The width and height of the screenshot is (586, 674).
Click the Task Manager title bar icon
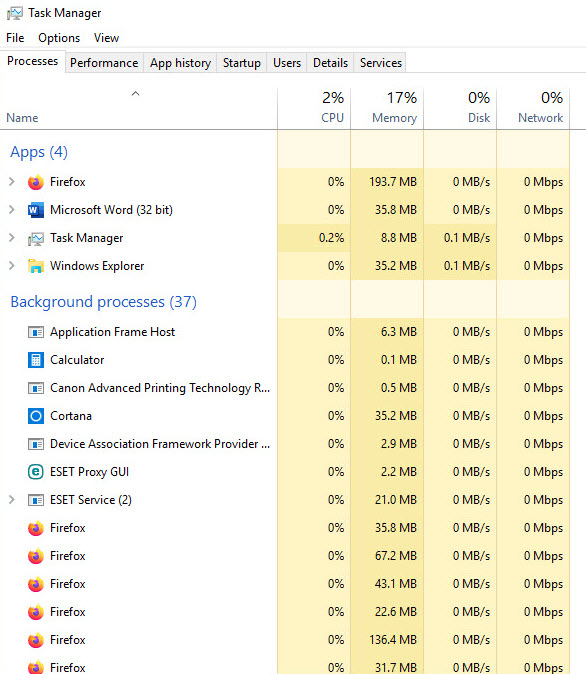[x=15, y=13]
